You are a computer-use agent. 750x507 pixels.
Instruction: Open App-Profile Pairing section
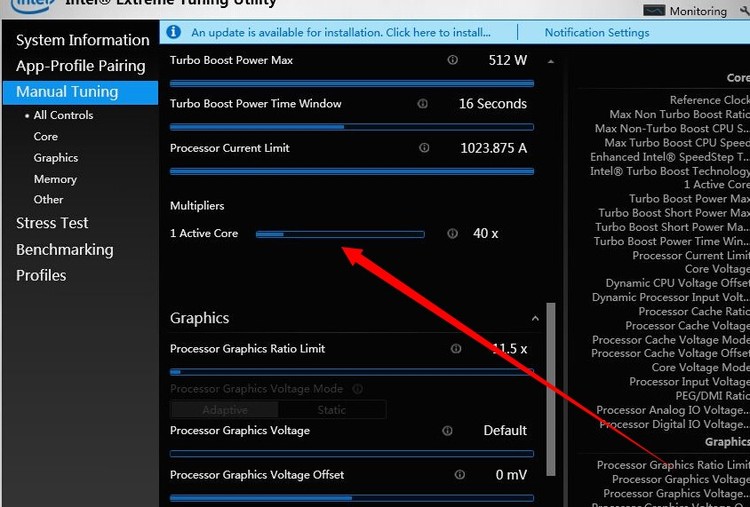81,66
